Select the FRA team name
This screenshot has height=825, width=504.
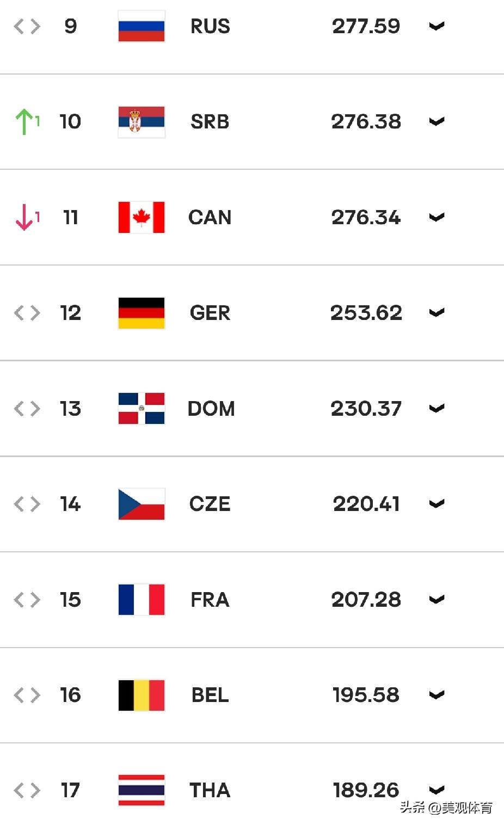pyautogui.click(x=210, y=600)
